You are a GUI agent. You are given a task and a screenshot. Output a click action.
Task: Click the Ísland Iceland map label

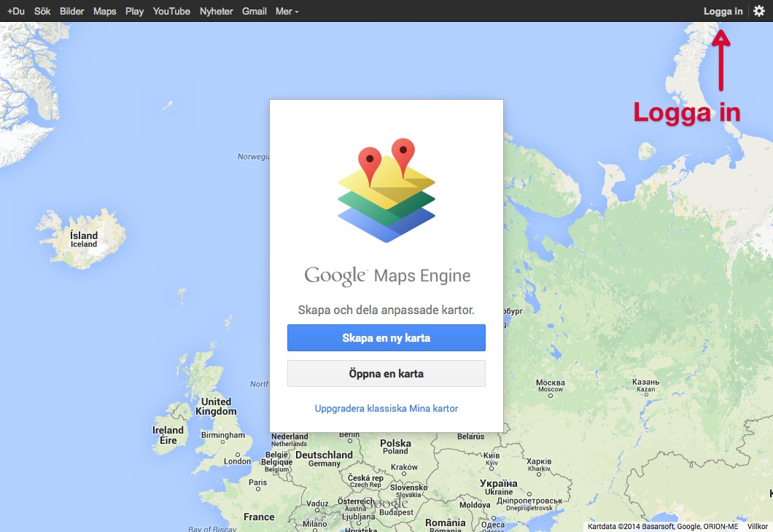click(x=84, y=239)
